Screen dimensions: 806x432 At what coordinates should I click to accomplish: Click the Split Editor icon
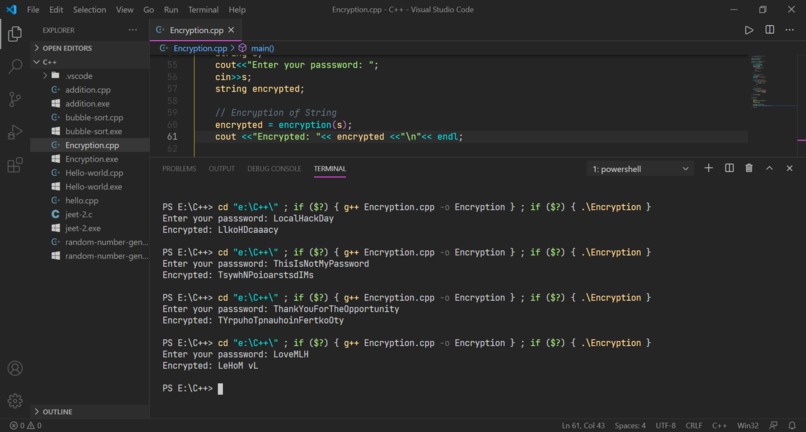click(x=770, y=30)
